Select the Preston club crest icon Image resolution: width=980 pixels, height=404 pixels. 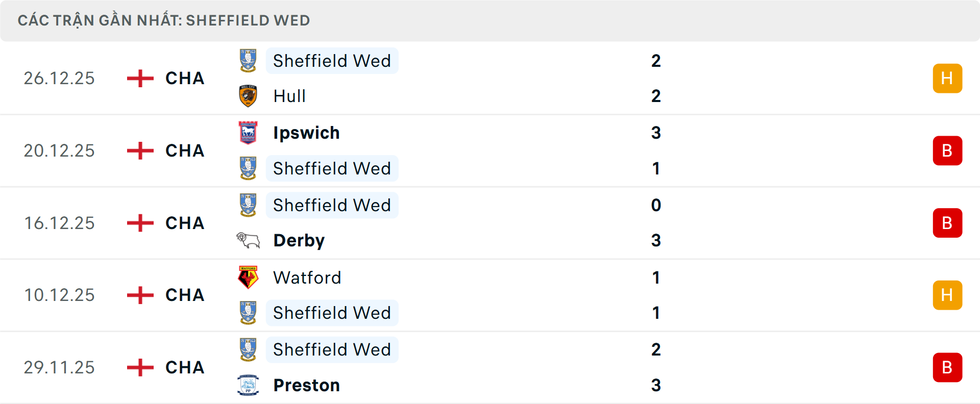249,385
